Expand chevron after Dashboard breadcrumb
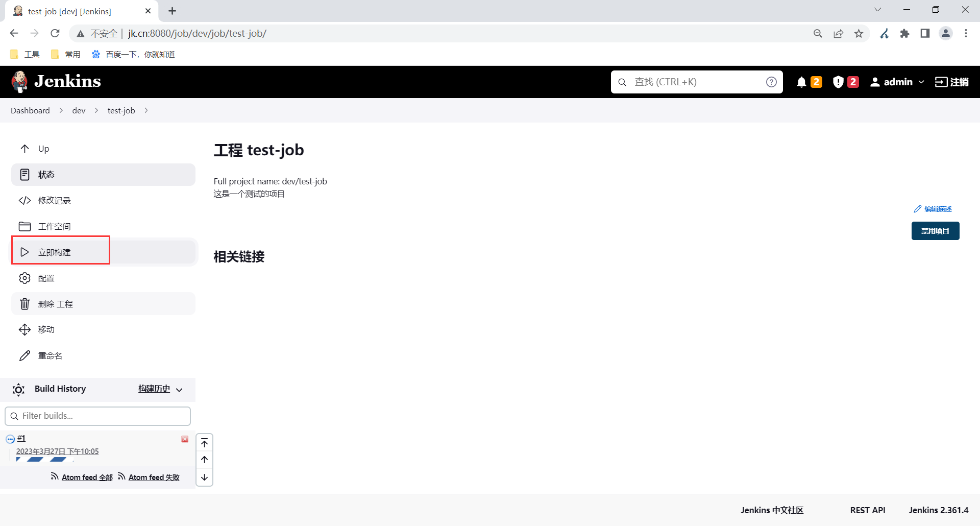Image resolution: width=980 pixels, height=526 pixels. tap(61, 110)
